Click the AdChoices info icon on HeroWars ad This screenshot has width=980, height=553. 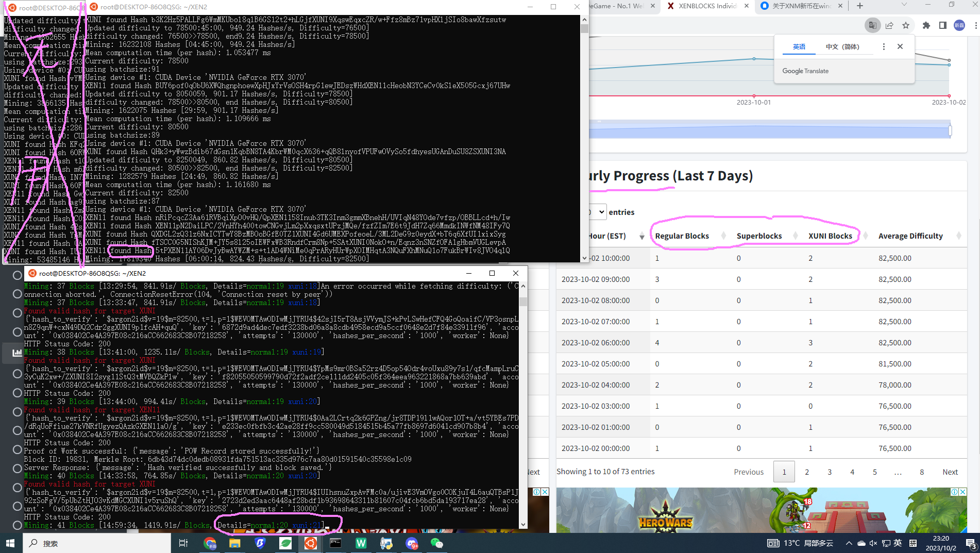coord(954,492)
